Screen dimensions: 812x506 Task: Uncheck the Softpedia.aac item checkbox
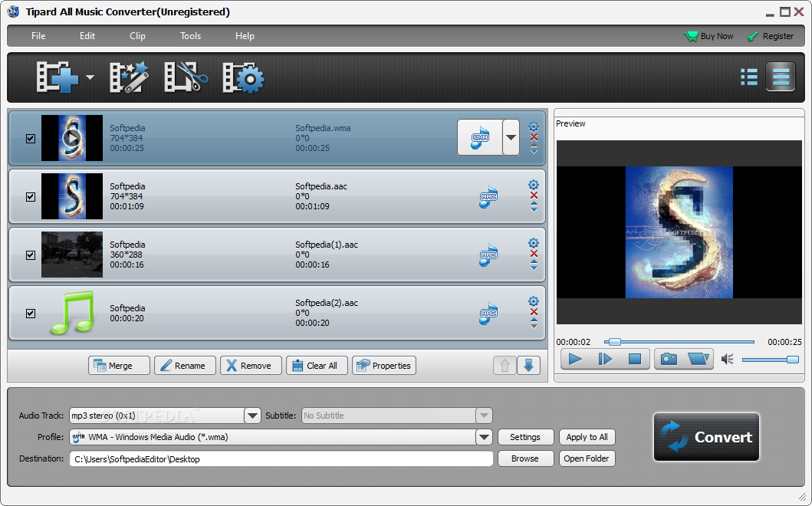[x=31, y=197]
